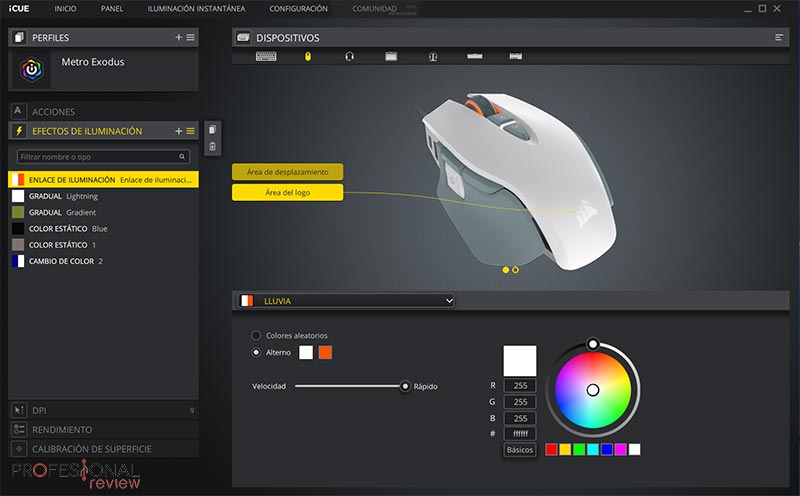Collapse the Efectos de Iluminación section
The image size is (800, 496).
87,131
